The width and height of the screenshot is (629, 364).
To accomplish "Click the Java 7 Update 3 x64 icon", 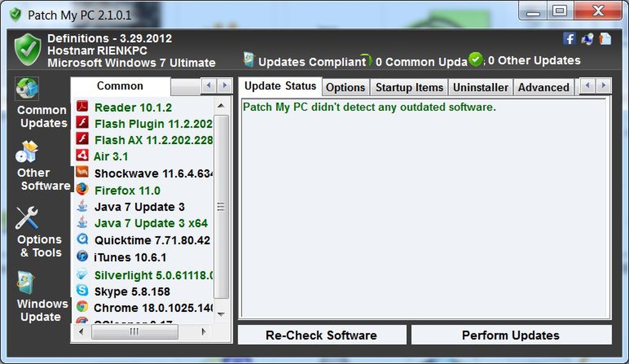I will click(82, 223).
